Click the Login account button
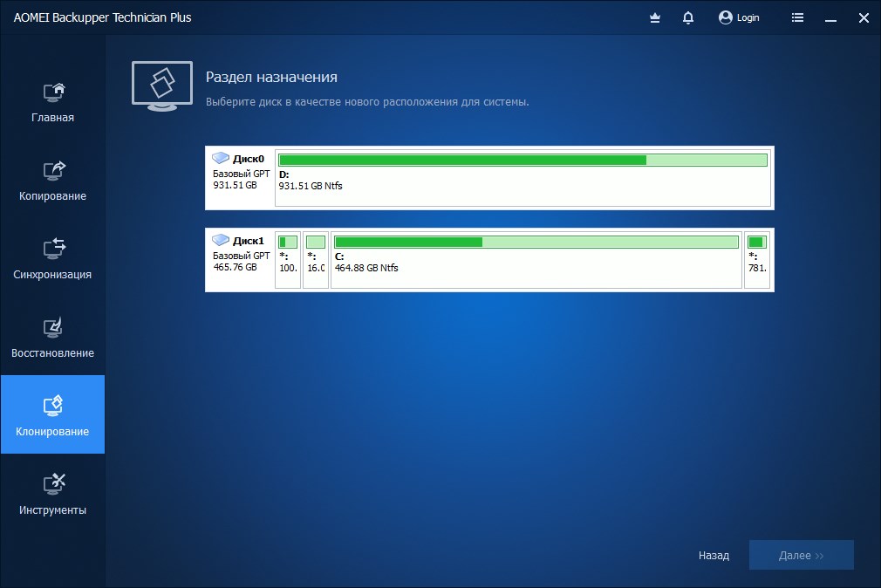 pyautogui.click(x=739, y=18)
